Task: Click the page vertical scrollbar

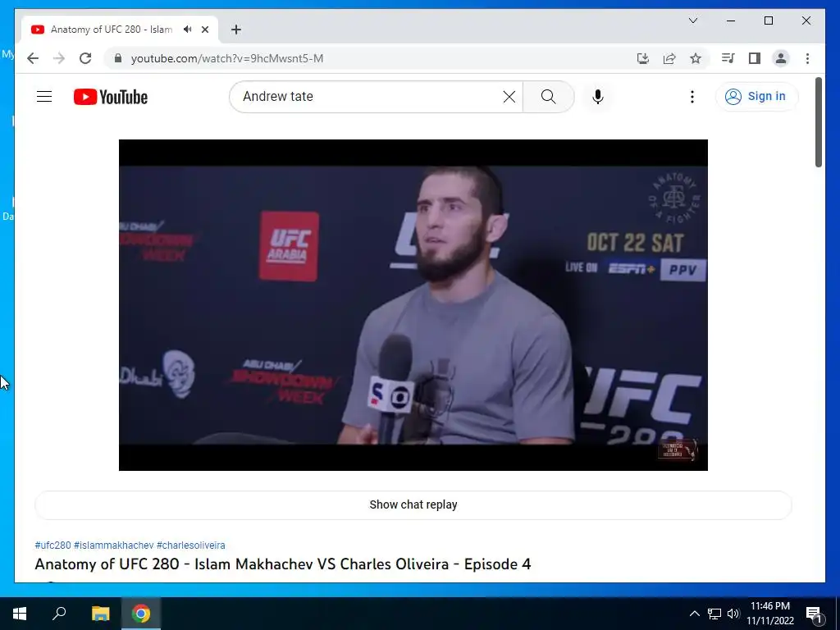Action: (x=819, y=122)
